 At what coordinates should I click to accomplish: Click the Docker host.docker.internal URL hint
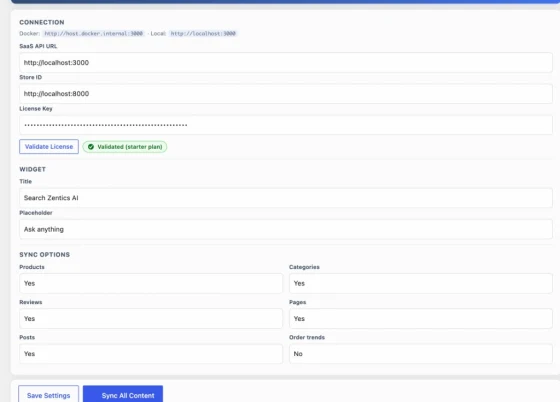tap(94, 34)
